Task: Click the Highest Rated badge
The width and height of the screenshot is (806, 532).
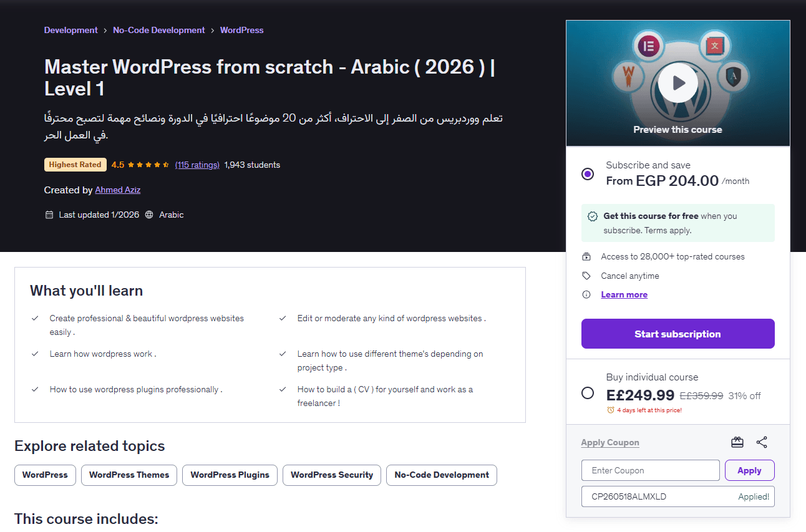Action: pyautogui.click(x=75, y=165)
